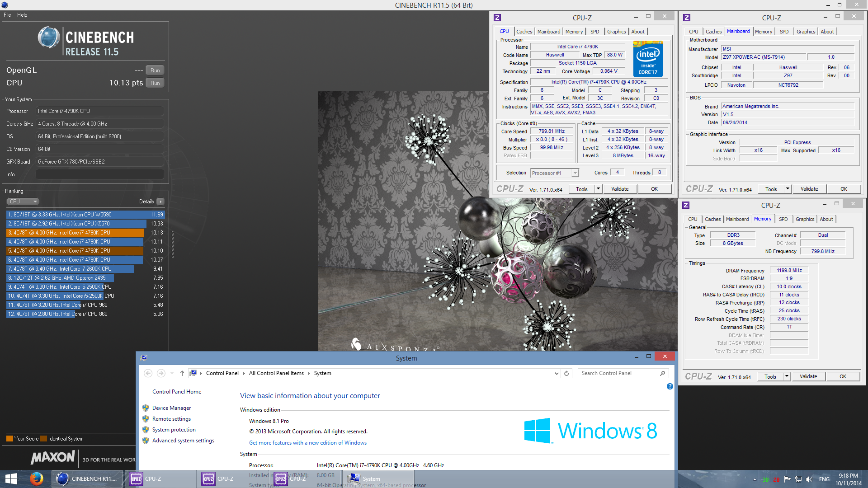Switch to the second CPU-Z taskbar item
The width and height of the screenshot is (868, 488).
pos(233,479)
